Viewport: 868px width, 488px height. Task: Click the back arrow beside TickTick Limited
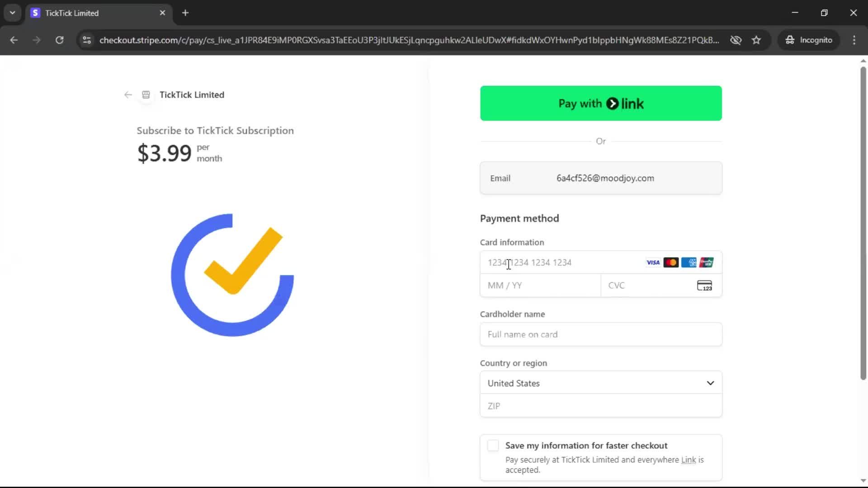tap(128, 95)
